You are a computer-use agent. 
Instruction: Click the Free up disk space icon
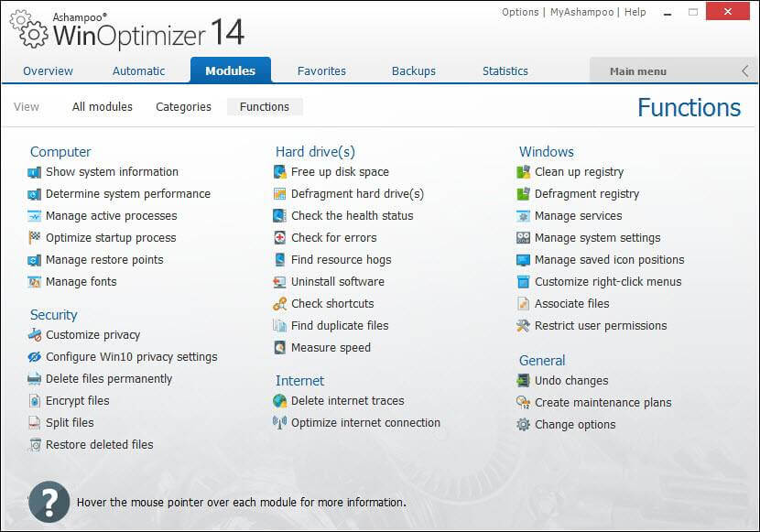point(279,172)
